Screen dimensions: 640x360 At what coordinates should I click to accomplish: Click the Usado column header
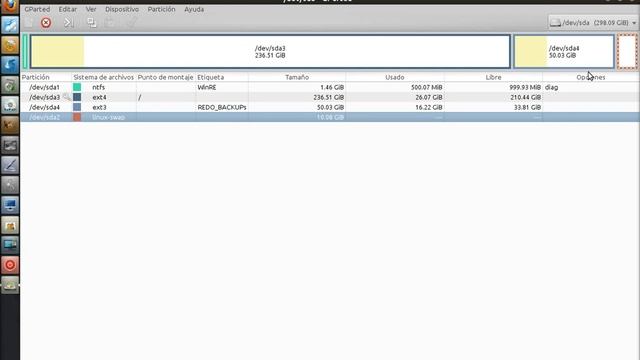395,77
